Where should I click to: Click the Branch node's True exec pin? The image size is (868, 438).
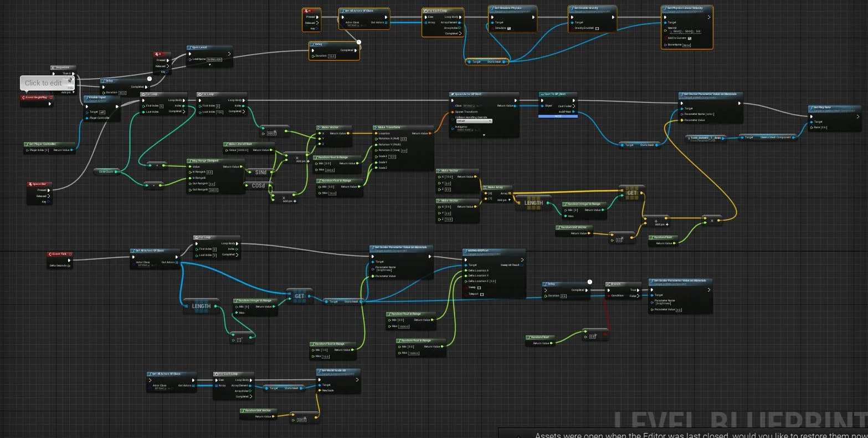(x=639, y=290)
